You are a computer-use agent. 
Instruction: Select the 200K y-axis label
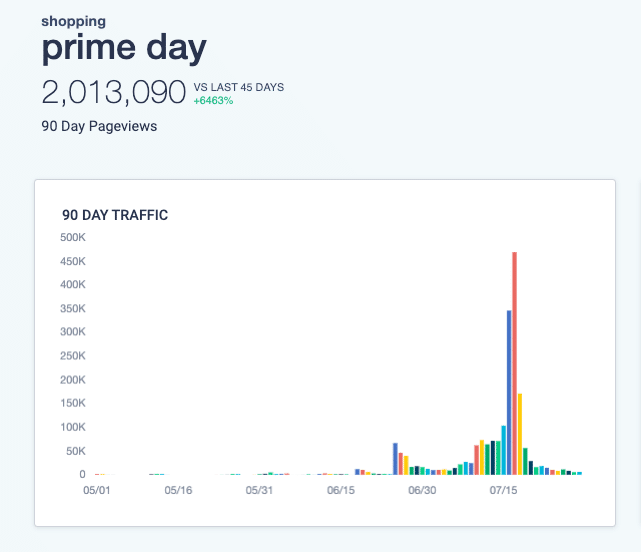point(73,380)
